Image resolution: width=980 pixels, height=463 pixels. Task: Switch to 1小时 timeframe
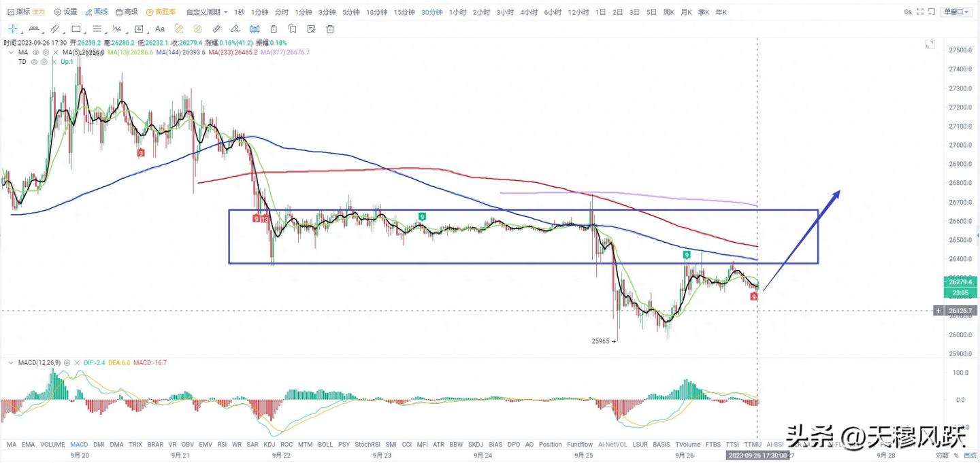coord(458,12)
